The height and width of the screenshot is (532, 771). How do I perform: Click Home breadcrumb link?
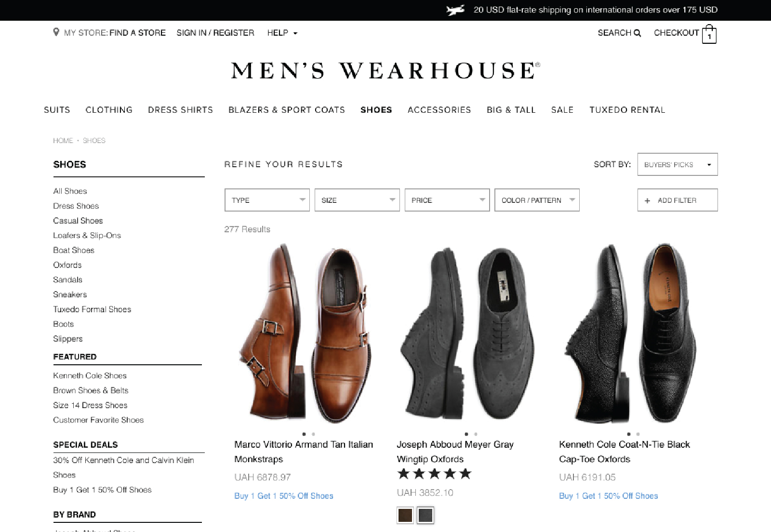click(63, 141)
